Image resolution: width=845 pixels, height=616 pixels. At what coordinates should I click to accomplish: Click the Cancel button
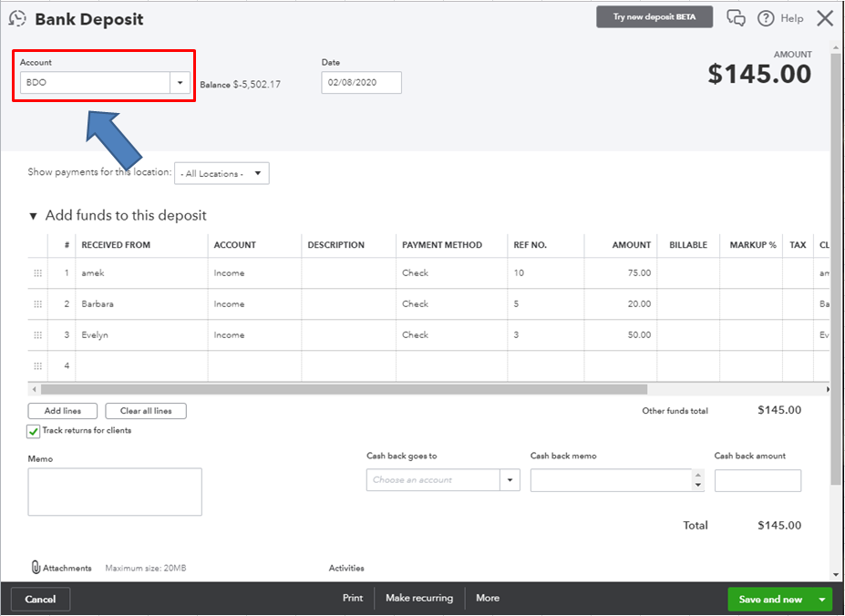pos(40,600)
